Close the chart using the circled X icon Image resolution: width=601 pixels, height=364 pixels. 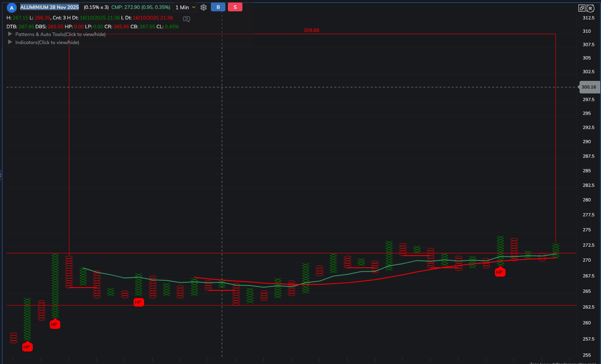(590, 8)
